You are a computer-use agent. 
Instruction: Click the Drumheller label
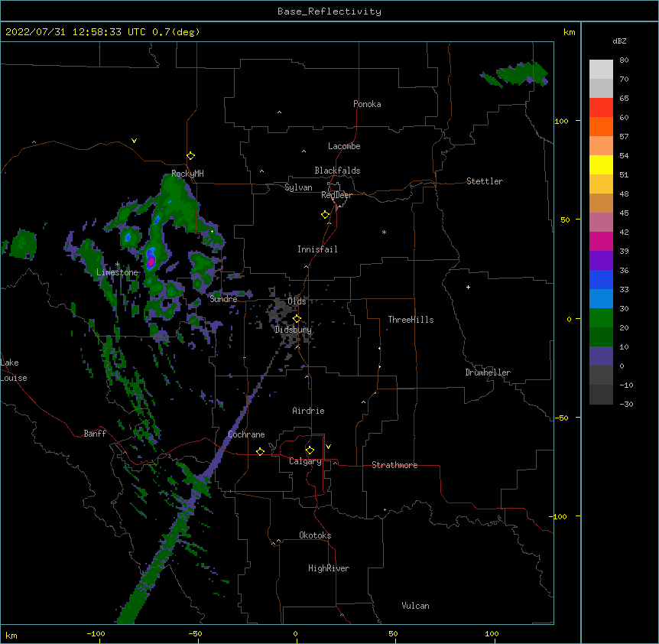click(x=488, y=372)
